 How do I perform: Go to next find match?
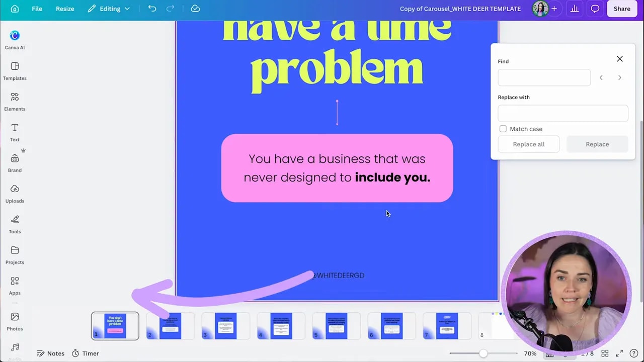(x=620, y=77)
